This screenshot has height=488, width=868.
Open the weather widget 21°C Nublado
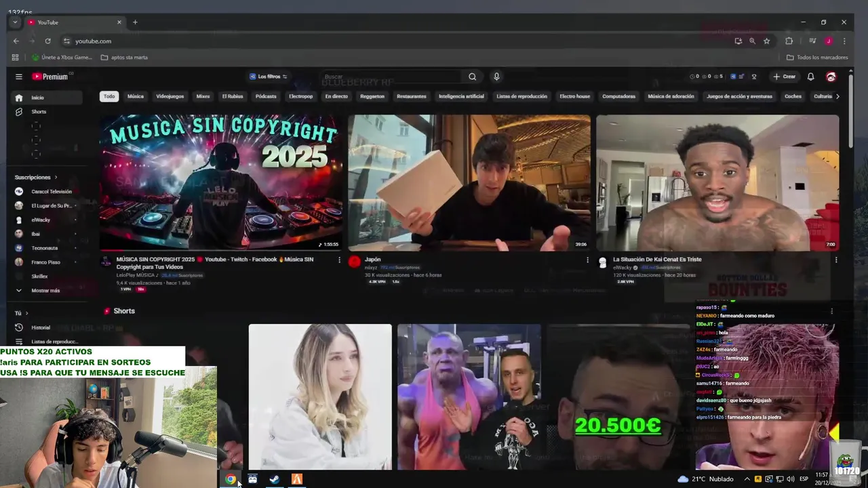705,479
